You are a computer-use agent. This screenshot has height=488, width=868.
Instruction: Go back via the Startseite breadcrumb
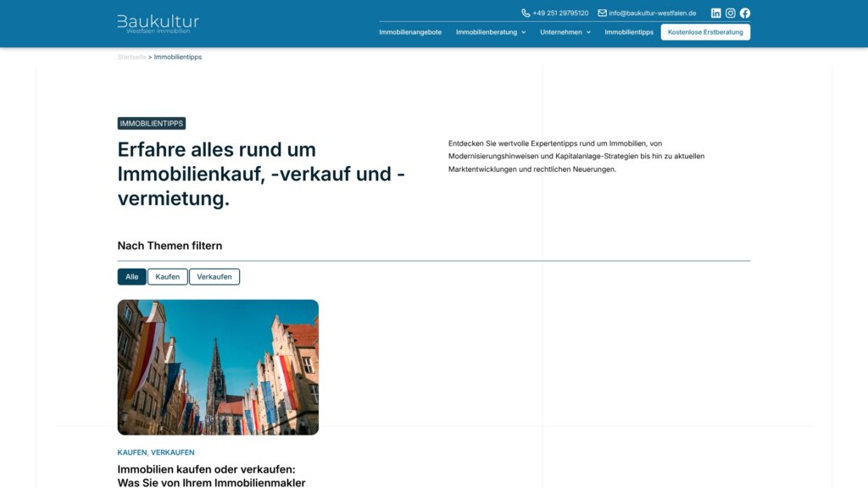(x=131, y=57)
